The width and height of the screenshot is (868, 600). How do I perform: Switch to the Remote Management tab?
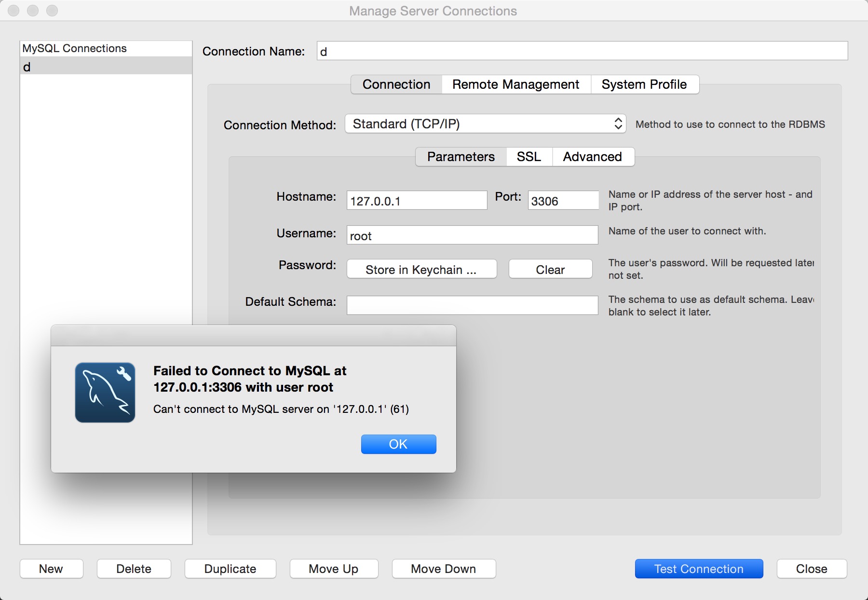click(x=515, y=84)
